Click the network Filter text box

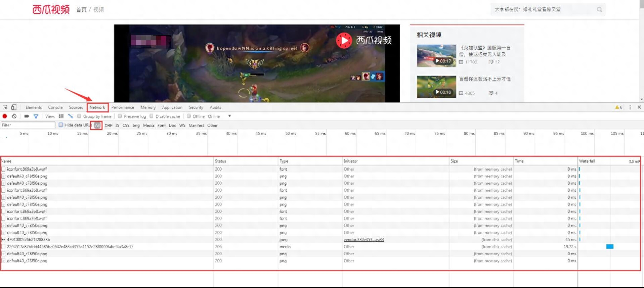coord(28,125)
